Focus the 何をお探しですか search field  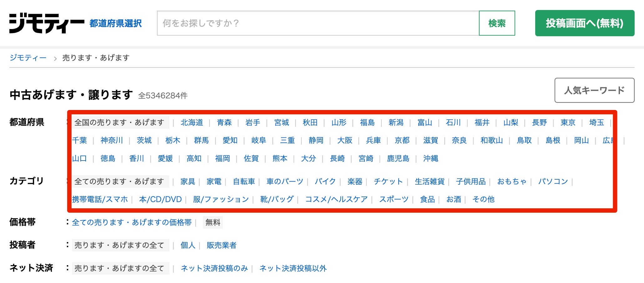point(318,23)
